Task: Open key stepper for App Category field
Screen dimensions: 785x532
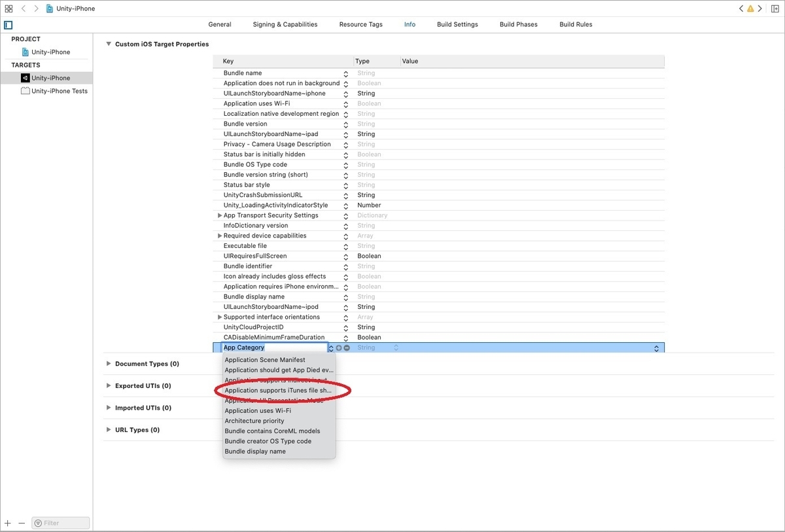Action: (x=330, y=347)
